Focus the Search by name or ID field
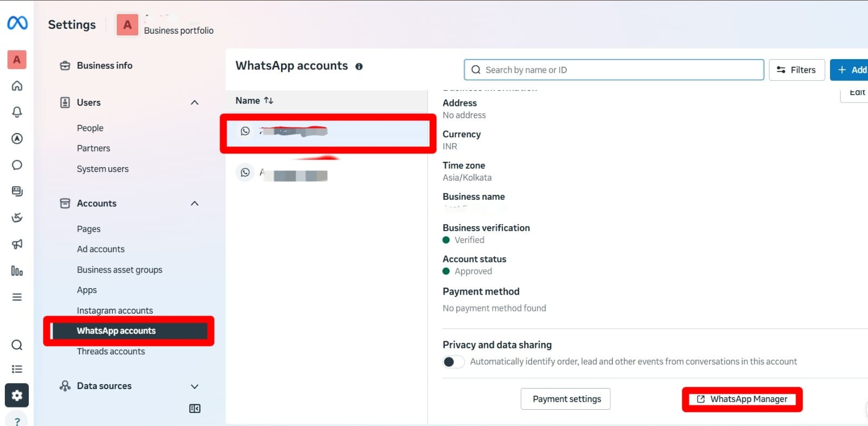This screenshot has height=426, width=868. (x=614, y=70)
